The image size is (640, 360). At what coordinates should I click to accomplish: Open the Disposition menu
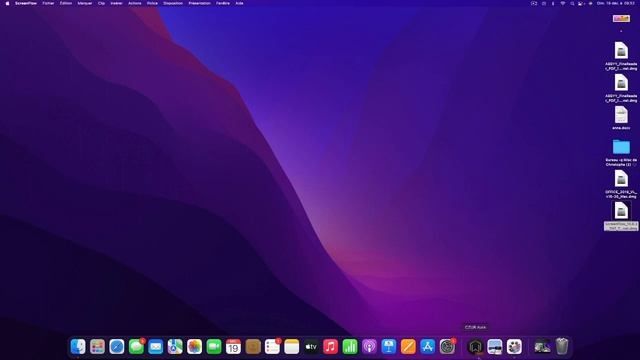click(x=173, y=3)
